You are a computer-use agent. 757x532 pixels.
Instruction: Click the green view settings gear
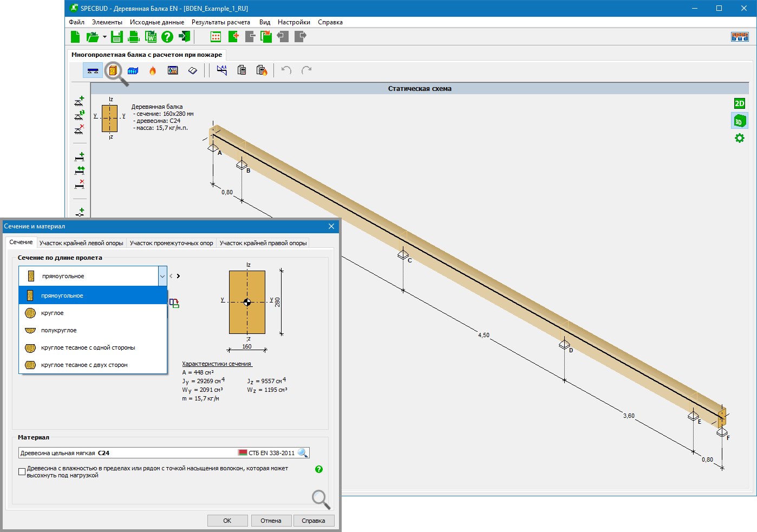click(739, 139)
